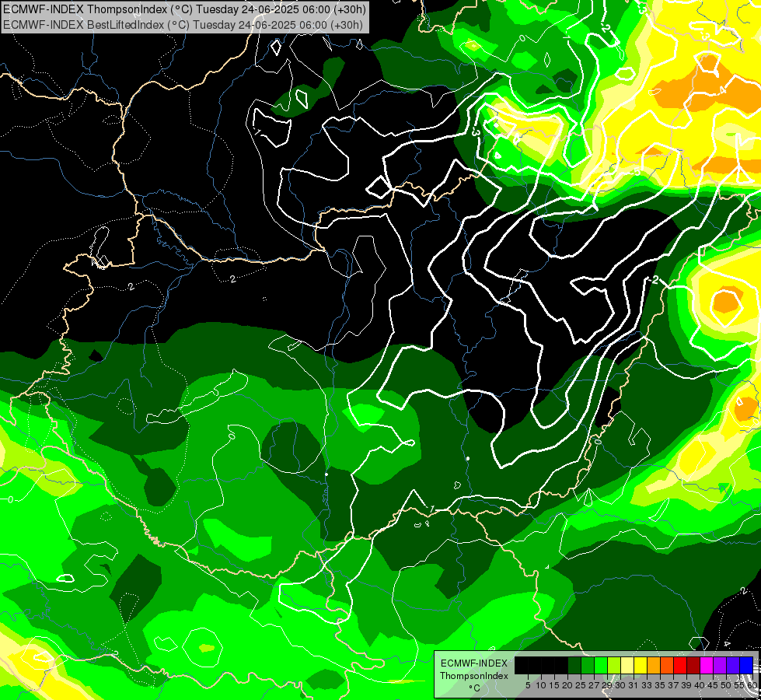Pick the bright red 37–39 legend swatch
The width and height of the screenshot is (761, 700).
point(680,665)
